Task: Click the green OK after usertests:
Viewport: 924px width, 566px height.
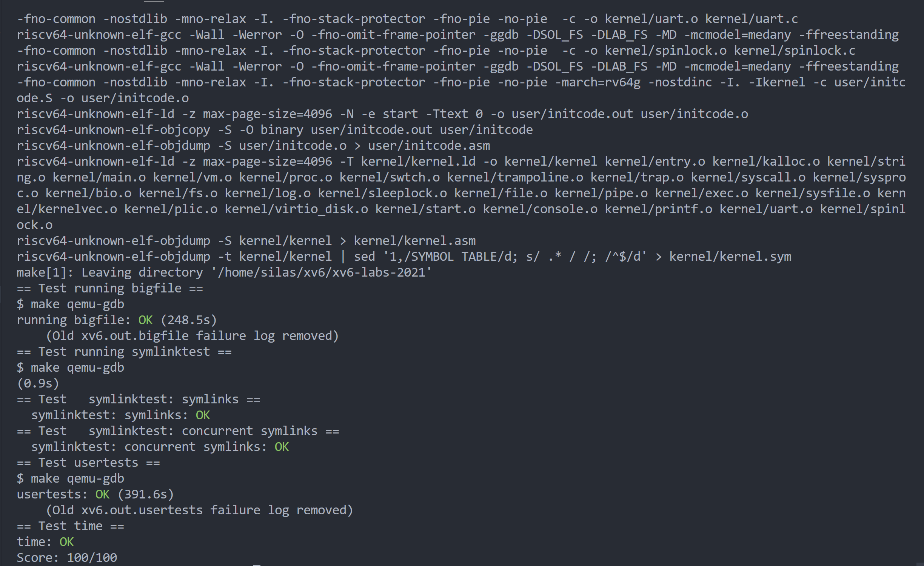Action: [x=102, y=494]
